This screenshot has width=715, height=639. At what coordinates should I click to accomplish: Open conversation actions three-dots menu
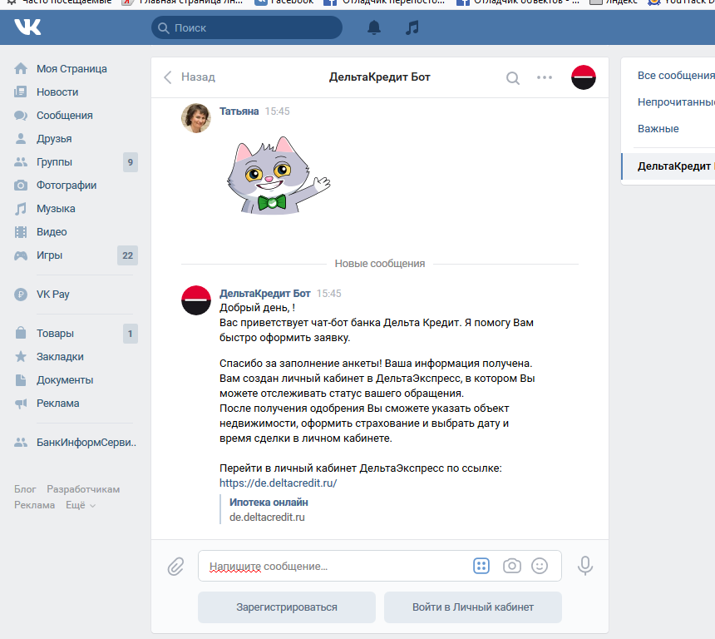pos(544,78)
